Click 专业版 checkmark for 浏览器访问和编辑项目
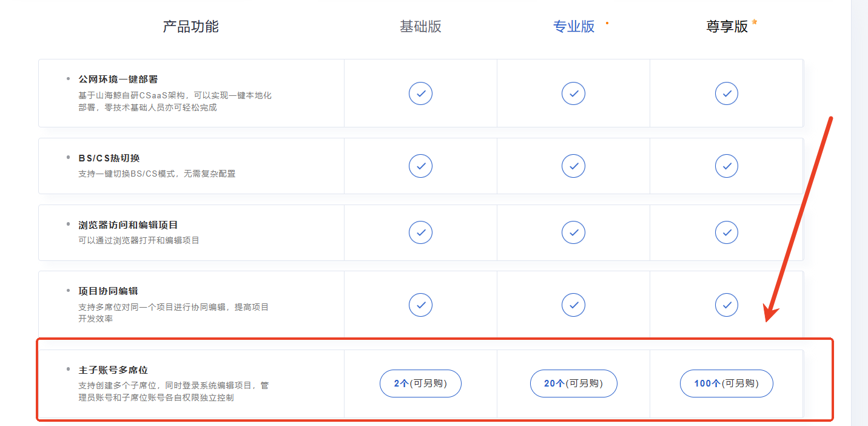This screenshot has width=868, height=426. pos(573,232)
